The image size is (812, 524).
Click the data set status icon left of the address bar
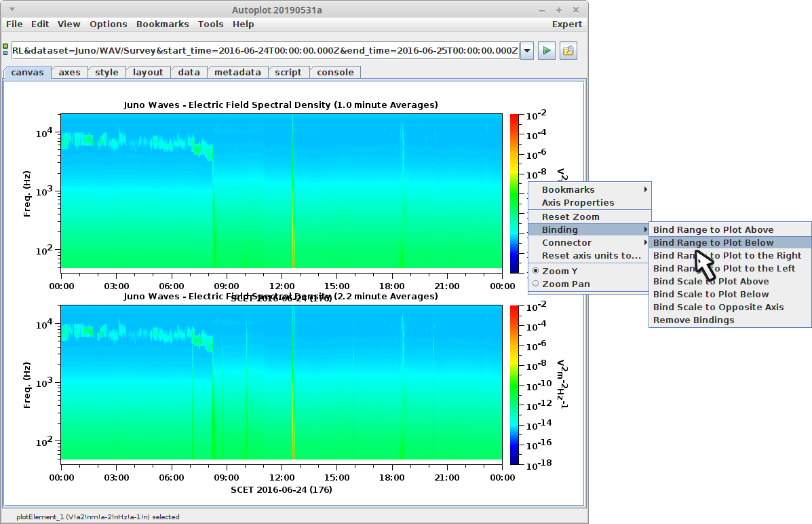click(5, 50)
